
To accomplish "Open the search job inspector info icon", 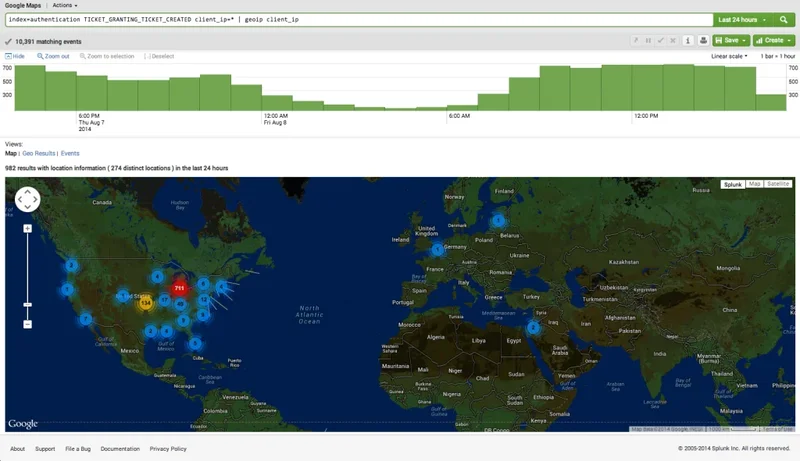I will point(688,40).
